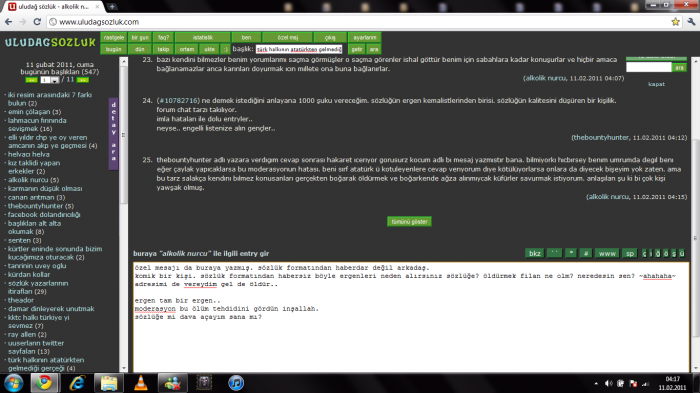Click author thebountyhunter on entry 24
The image size is (700, 393).
pos(600,138)
